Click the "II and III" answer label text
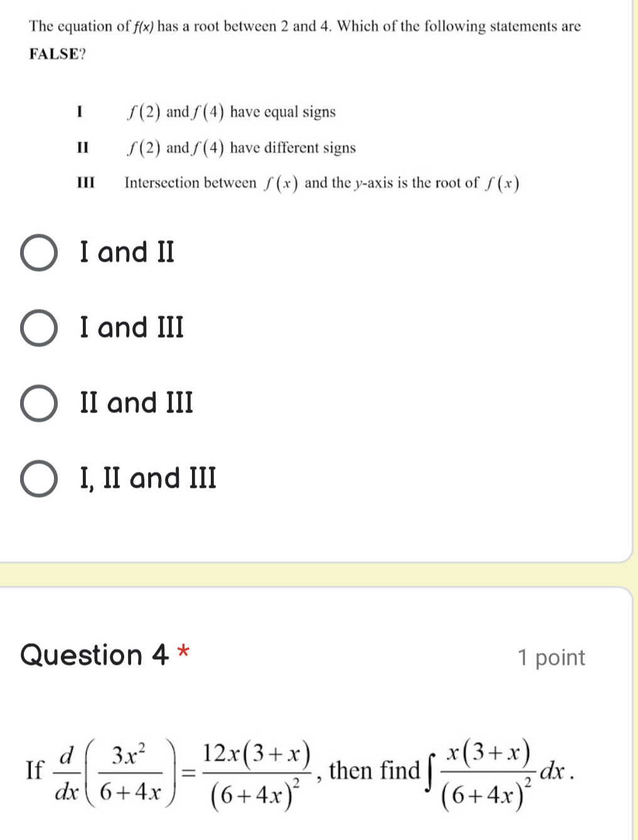Image resolution: width=638 pixels, height=840 pixels. point(137,403)
